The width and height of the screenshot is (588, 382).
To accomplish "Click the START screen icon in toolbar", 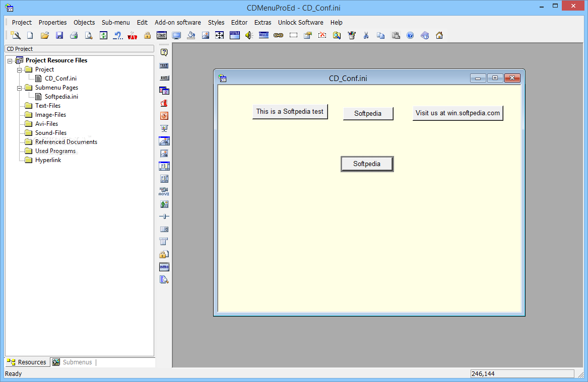I will [x=162, y=35].
